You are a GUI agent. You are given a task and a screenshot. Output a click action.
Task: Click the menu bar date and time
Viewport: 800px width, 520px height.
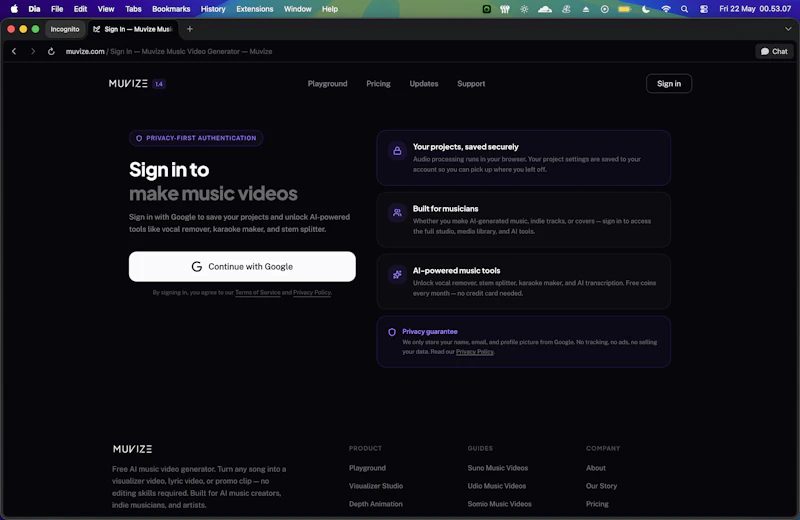coord(755,9)
